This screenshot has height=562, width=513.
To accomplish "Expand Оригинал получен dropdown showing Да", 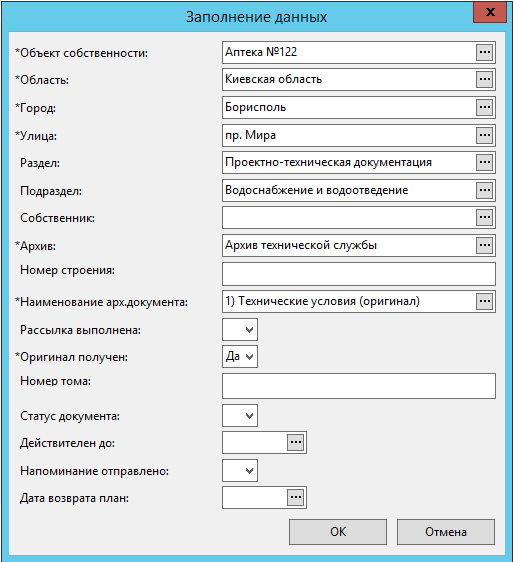I will coord(240,356).
